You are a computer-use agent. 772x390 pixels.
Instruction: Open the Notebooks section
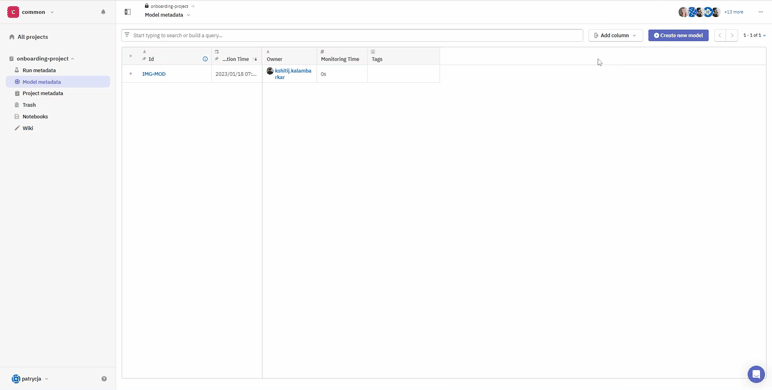[x=35, y=117]
